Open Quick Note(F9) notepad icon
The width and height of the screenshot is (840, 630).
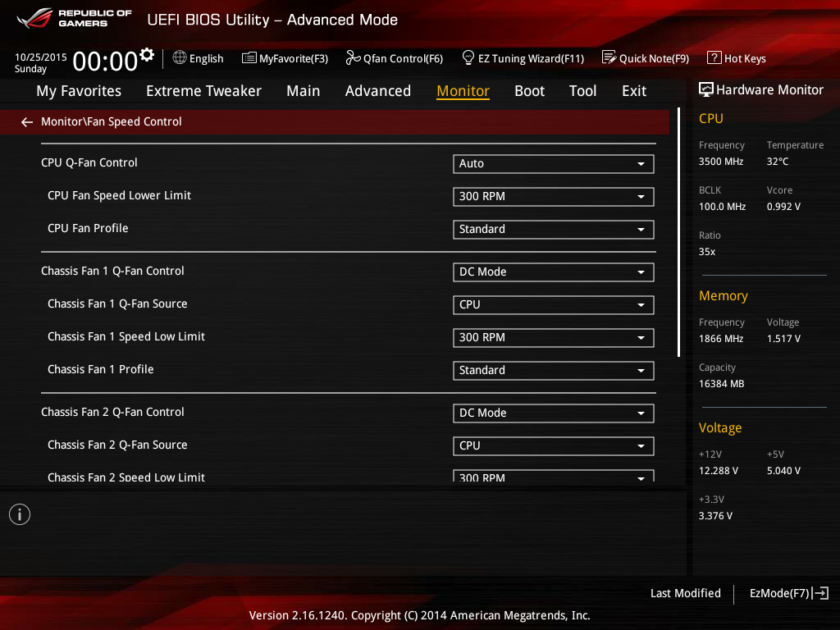pos(609,57)
